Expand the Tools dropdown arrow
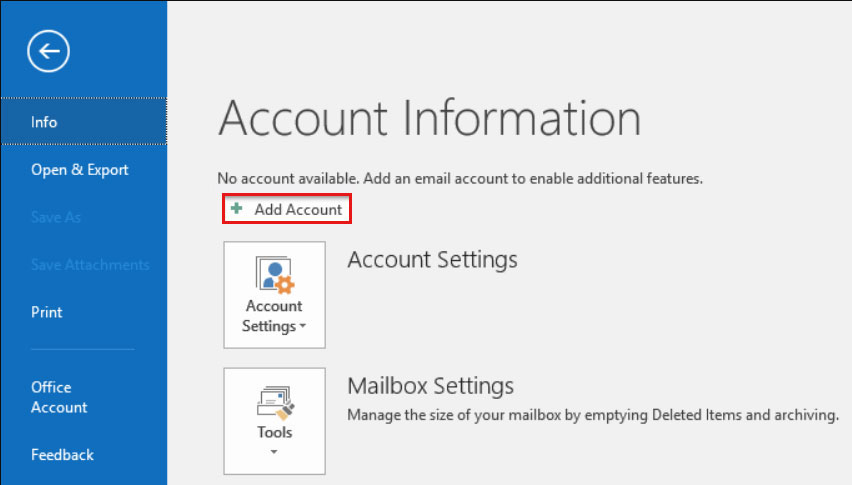Viewport: 852px width, 485px height. tap(274, 451)
